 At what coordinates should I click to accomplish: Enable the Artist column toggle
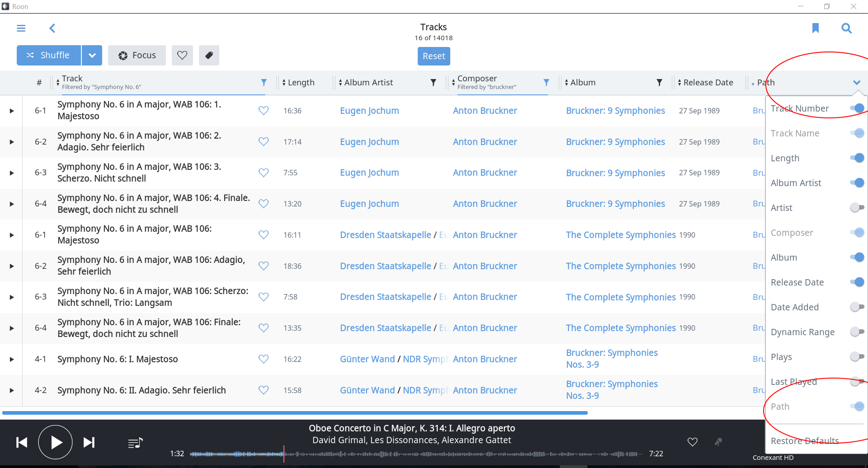point(857,208)
